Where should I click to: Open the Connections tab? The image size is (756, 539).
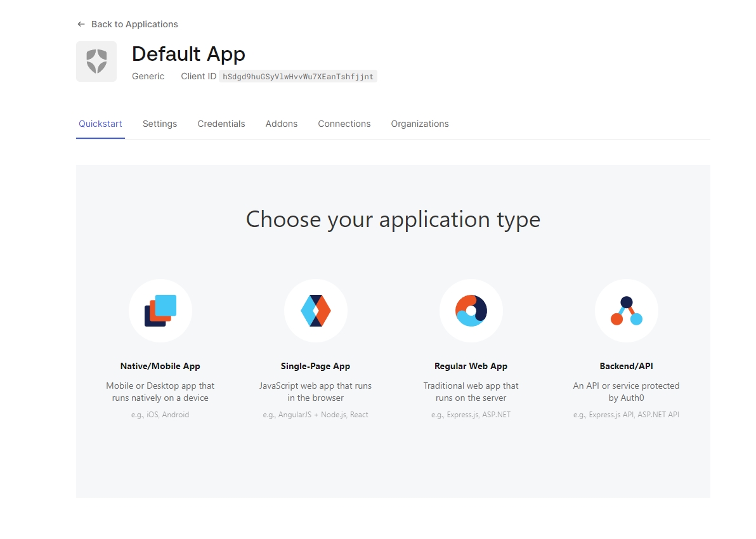[344, 124]
